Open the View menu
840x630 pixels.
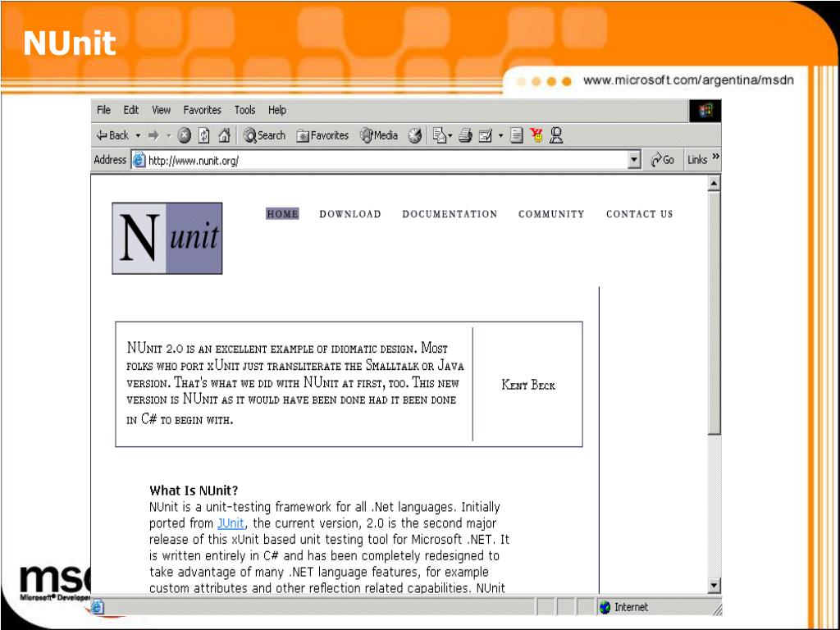pyautogui.click(x=161, y=110)
